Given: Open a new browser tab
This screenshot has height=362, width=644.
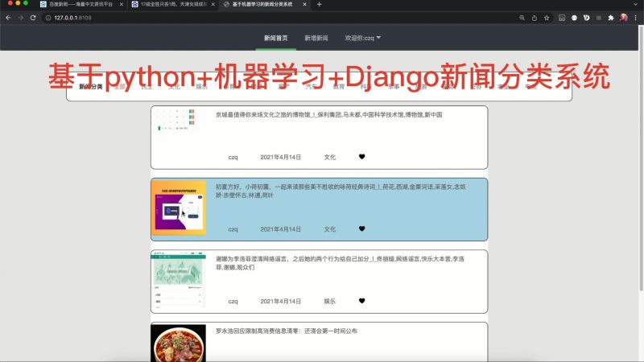Looking at the screenshot, I should point(319,4).
